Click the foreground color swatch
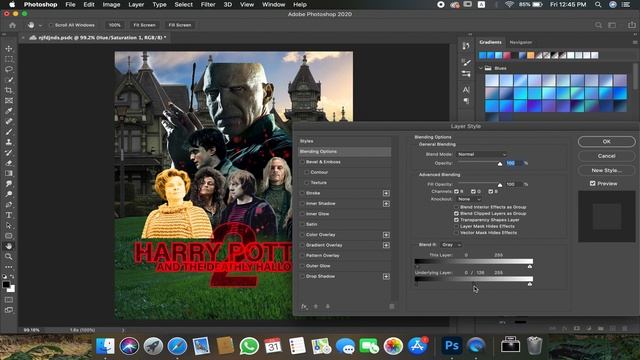 point(6,284)
